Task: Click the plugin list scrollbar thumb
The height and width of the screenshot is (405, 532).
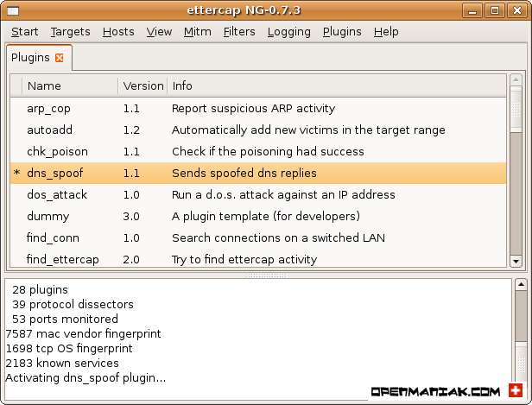Action: point(516,109)
